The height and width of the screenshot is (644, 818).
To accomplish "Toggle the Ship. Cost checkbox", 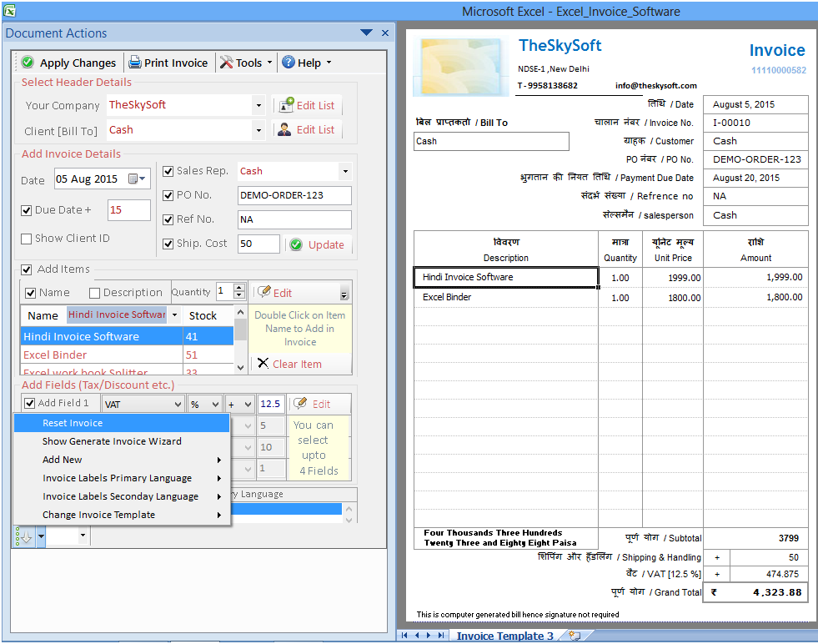I will [168, 244].
